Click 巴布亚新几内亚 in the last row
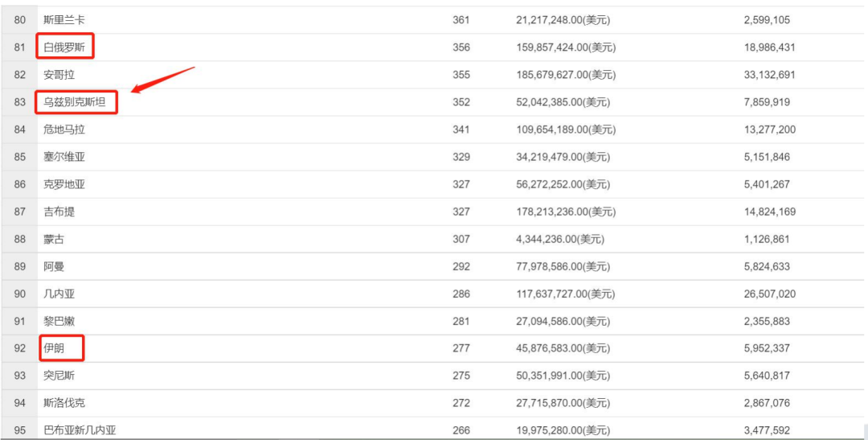This screenshot has width=868, height=440. (x=80, y=430)
